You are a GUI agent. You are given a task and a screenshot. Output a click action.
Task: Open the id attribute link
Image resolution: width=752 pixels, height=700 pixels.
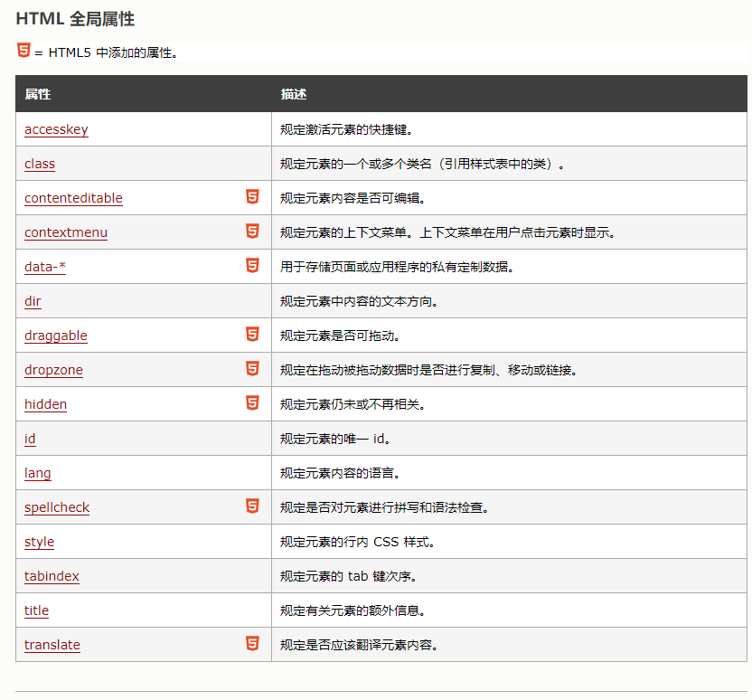(30, 439)
